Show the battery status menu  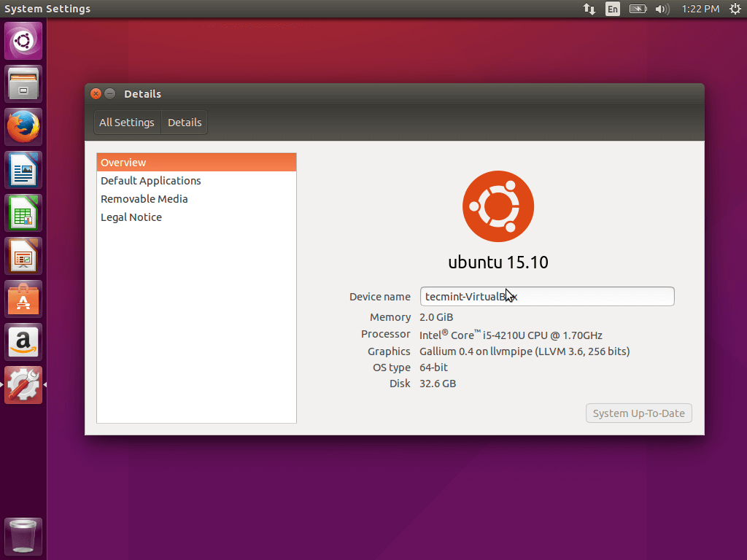[x=638, y=9]
